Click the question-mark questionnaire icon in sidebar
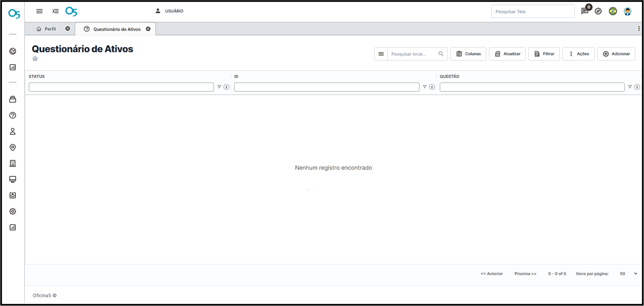 click(13, 115)
